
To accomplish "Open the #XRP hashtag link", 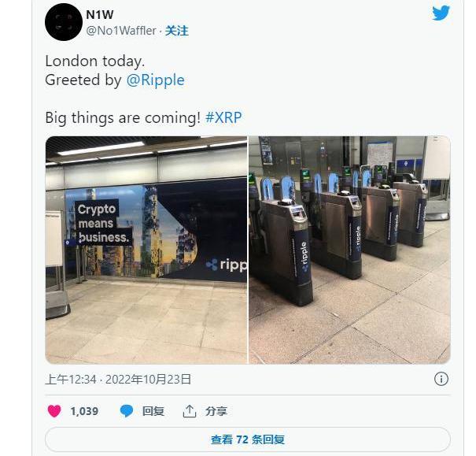I will tap(223, 117).
